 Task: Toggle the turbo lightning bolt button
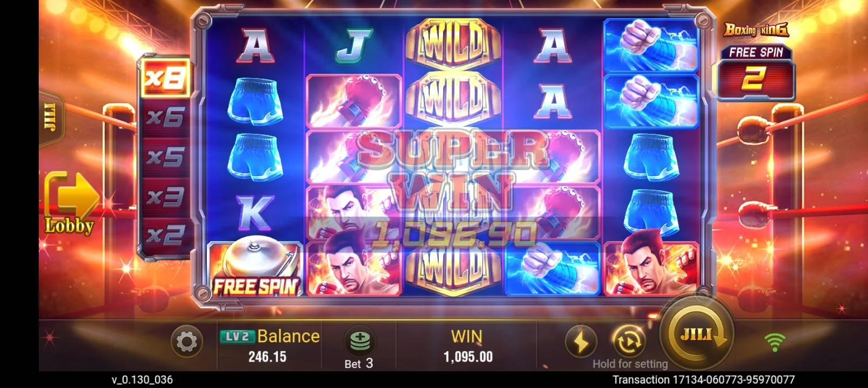[x=581, y=342]
